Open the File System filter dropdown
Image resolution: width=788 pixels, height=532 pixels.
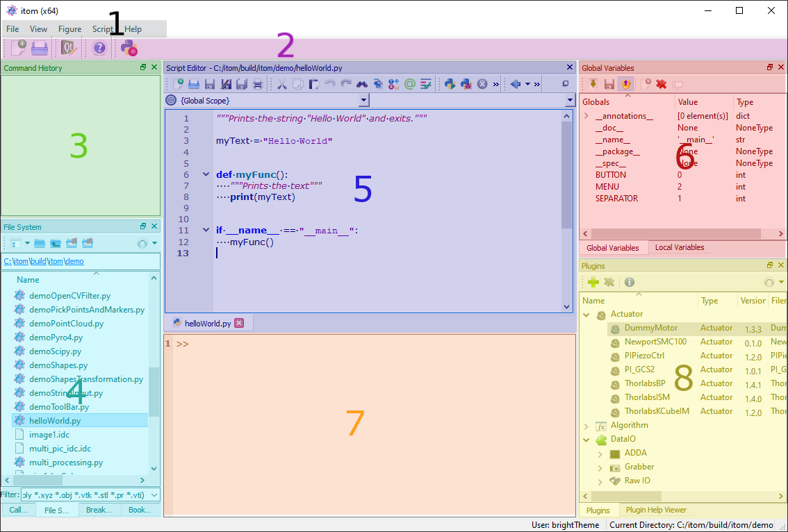[x=154, y=494]
